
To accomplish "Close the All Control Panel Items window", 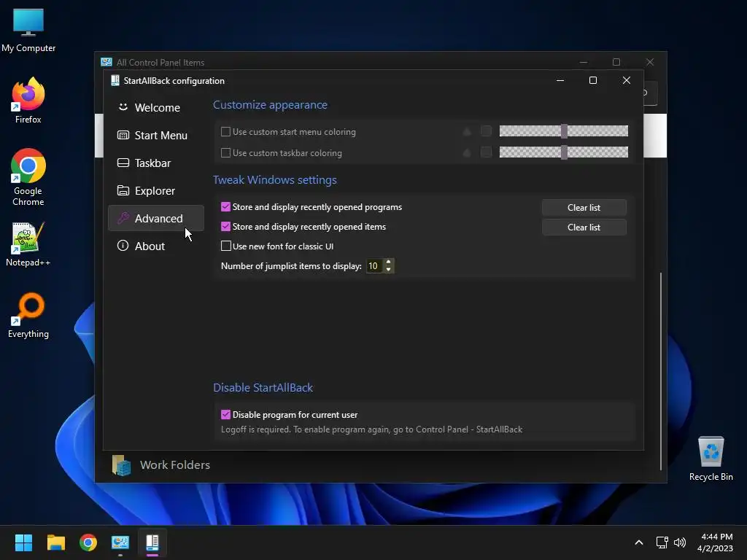I will [650, 62].
